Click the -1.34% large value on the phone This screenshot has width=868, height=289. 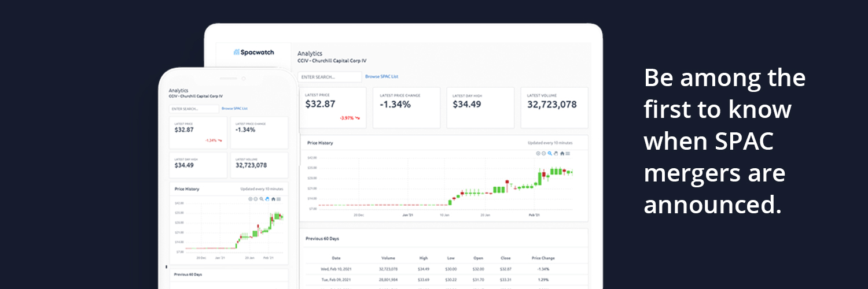tap(246, 129)
